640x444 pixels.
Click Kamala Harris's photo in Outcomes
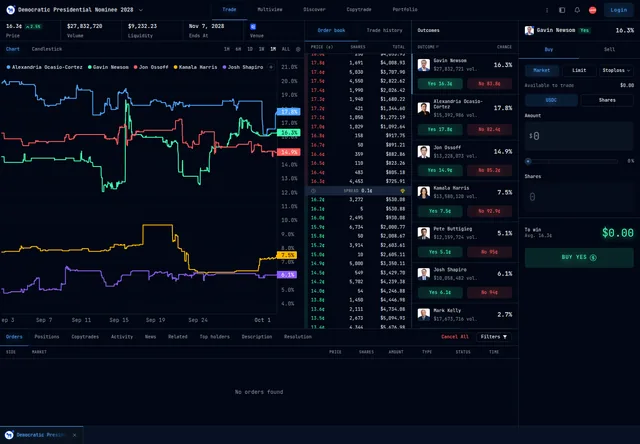click(x=424, y=192)
